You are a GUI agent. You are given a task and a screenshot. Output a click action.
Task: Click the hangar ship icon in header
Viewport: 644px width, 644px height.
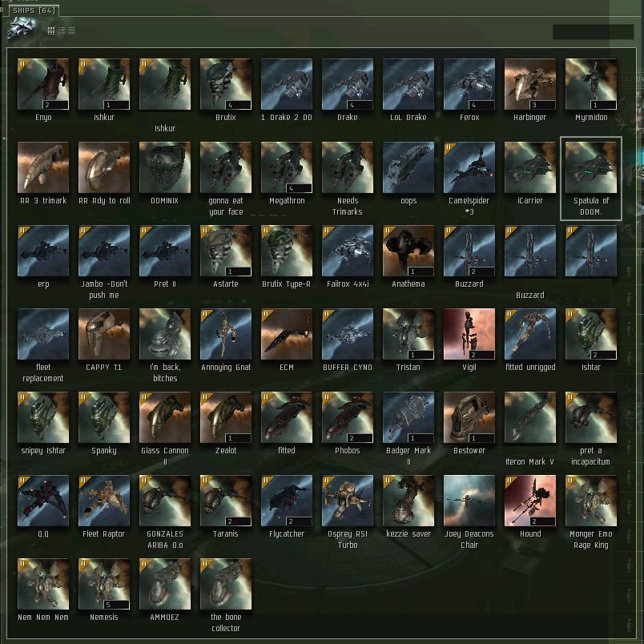pyautogui.click(x=22, y=29)
